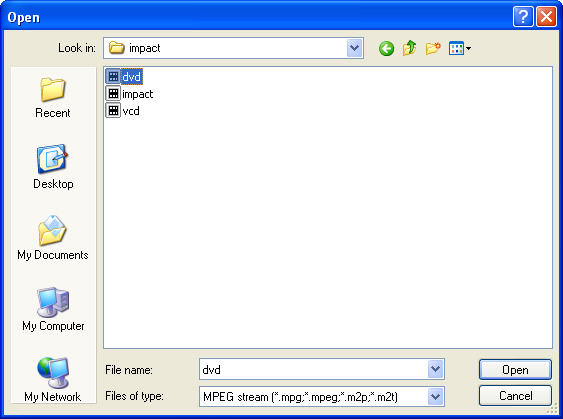Create a new folder
563x419 pixels.
433,48
